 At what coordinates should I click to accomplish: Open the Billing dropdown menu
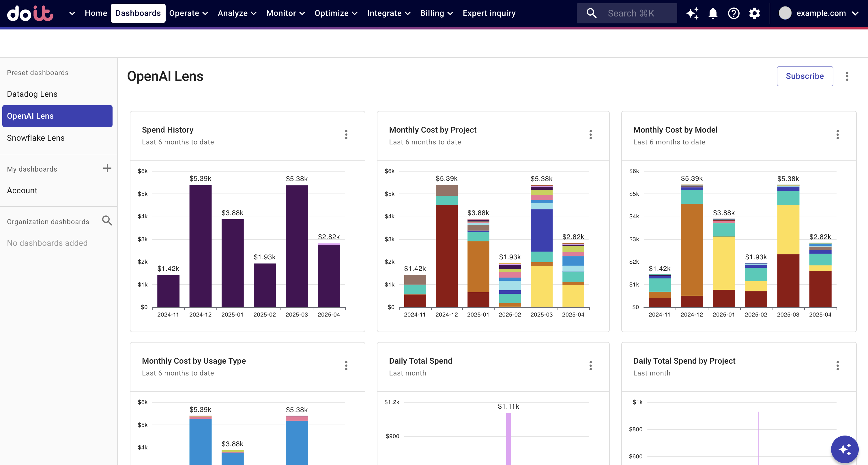pyautogui.click(x=436, y=13)
